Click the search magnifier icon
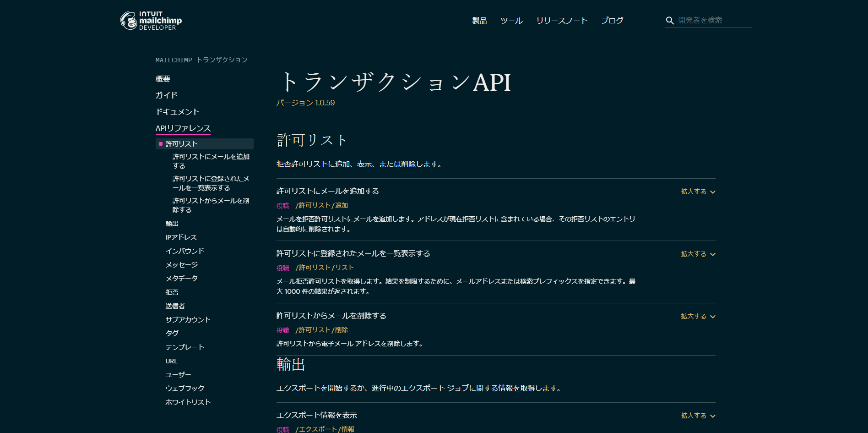 (x=670, y=21)
